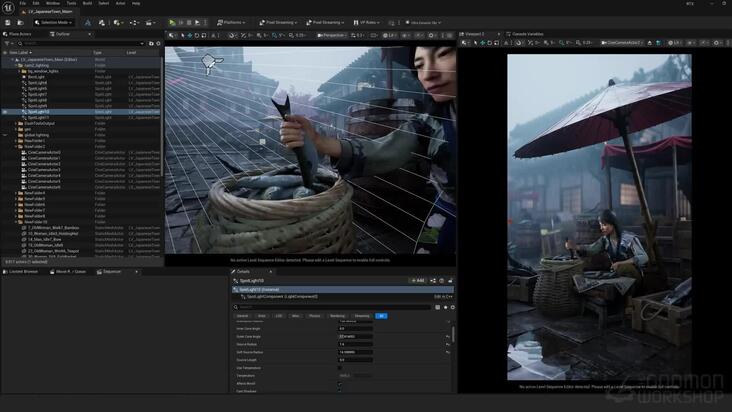Screen dimensions: 732x412
Task: Click the Outer Cone Angle value slider
Action: [355, 336]
